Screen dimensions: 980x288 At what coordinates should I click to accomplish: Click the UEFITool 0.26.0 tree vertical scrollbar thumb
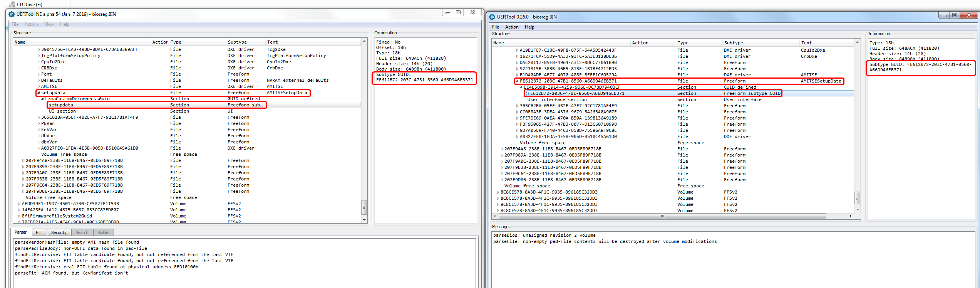[x=857, y=198]
